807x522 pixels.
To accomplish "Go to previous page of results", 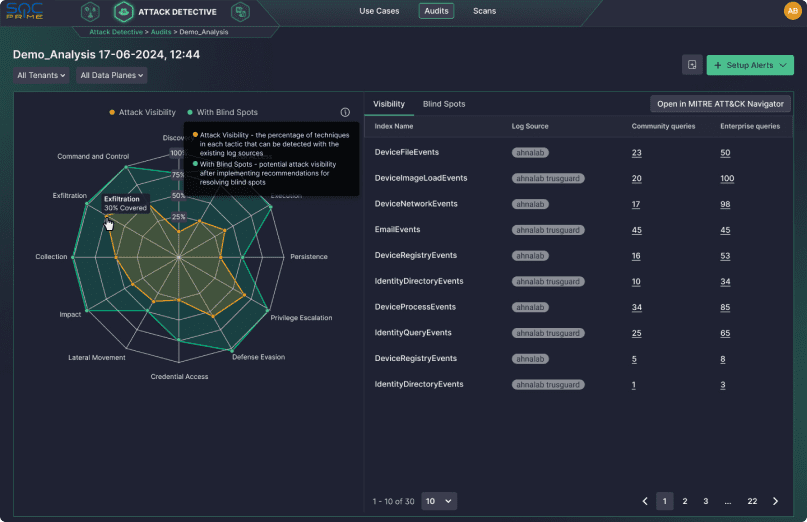I will 645,501.
